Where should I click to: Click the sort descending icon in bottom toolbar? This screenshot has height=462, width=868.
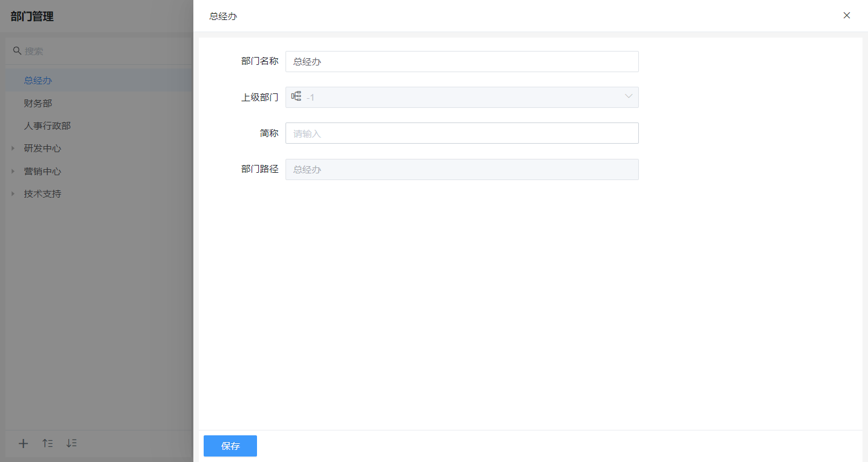72,443
